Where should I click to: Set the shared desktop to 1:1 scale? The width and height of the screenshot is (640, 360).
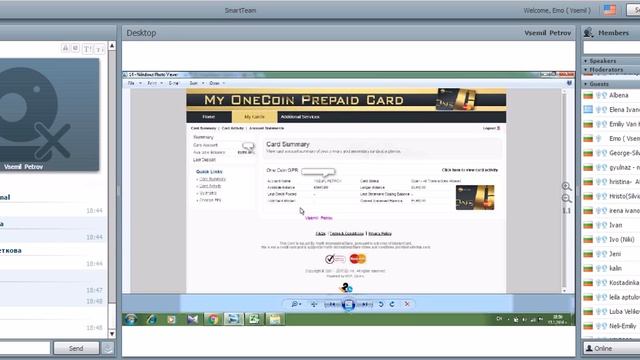pyautogui.click(x=567, y=211)
